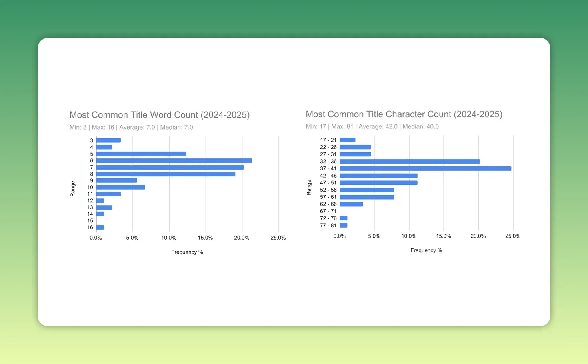Select the 'Range' axis label of character count chart
The image size is (588, 364).
pyautogui.click(x=309, y=187)
